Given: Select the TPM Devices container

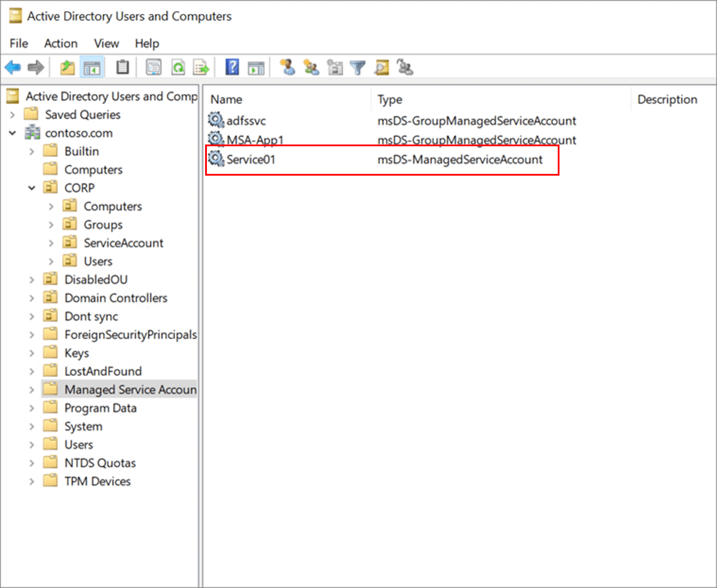Looking at the screenshot, I should click(x=98, y=481).
